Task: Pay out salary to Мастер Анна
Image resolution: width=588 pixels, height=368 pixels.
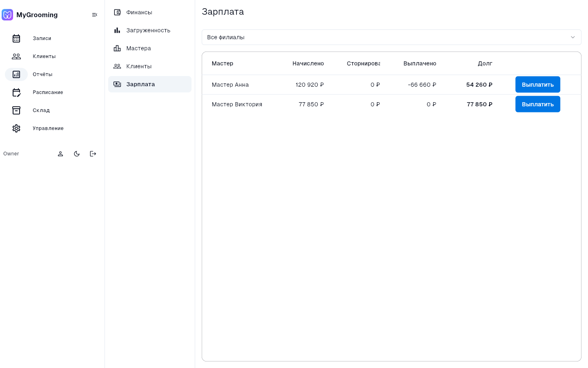Action: click(x=538, y=85)
